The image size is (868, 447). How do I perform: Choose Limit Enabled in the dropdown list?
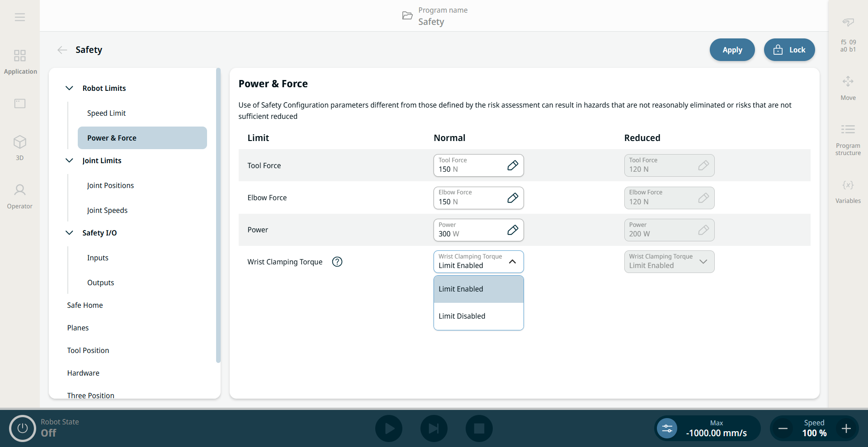click(x=478, y=289)
